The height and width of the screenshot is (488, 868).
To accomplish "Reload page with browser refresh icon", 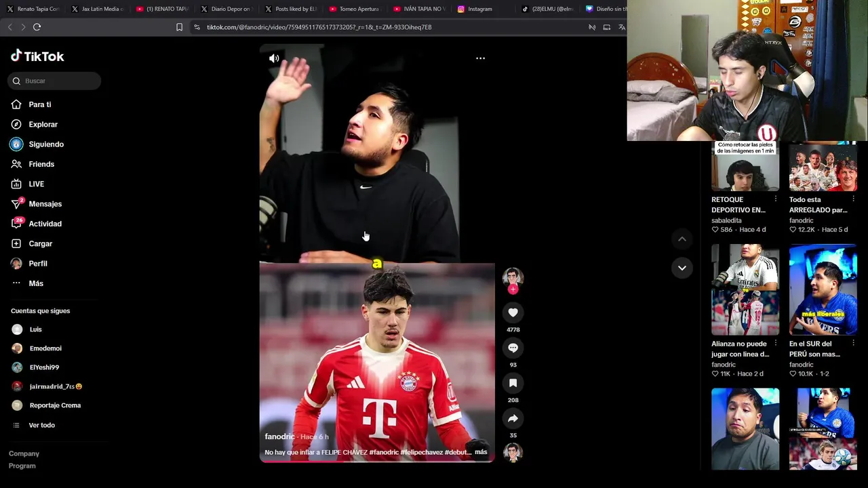I will [37, 27].
